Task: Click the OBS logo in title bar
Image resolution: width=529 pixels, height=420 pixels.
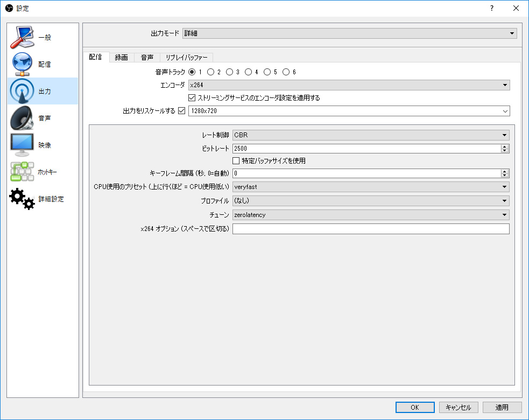Action: tap(9, 8)
